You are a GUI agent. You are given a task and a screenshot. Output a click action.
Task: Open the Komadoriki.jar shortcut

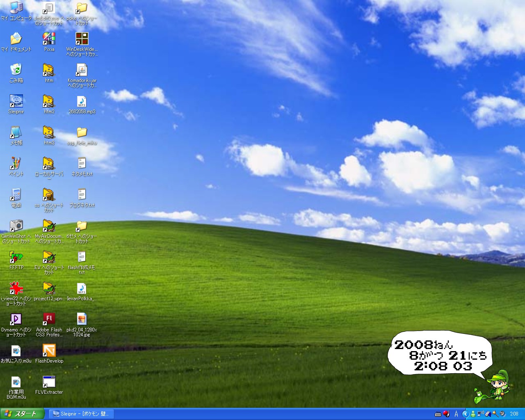pos(82,71)
